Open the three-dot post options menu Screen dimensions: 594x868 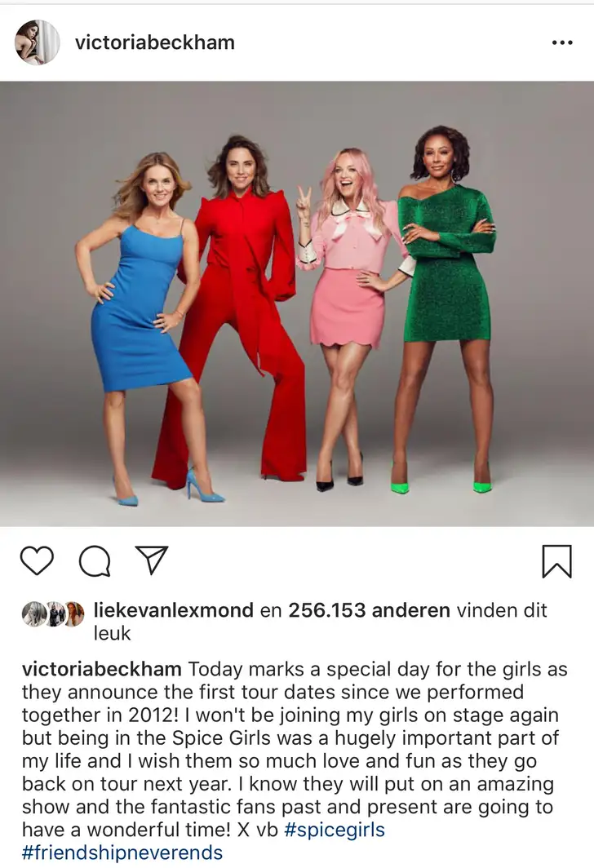[562, 42]
